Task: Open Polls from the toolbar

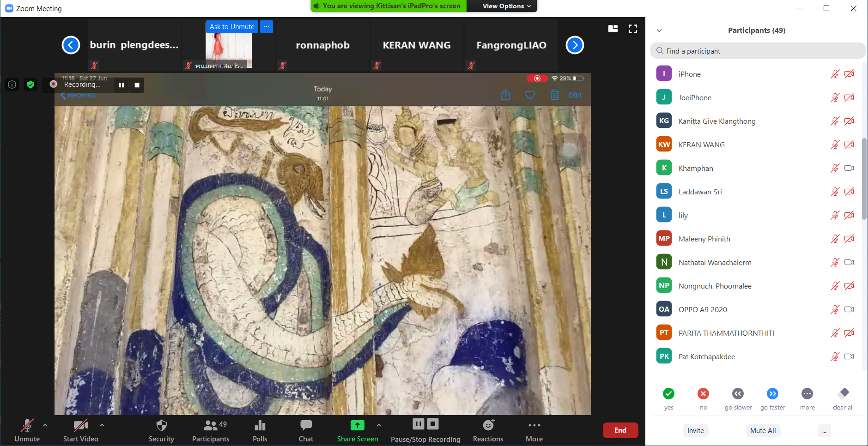Action: (x=260, y=430)
